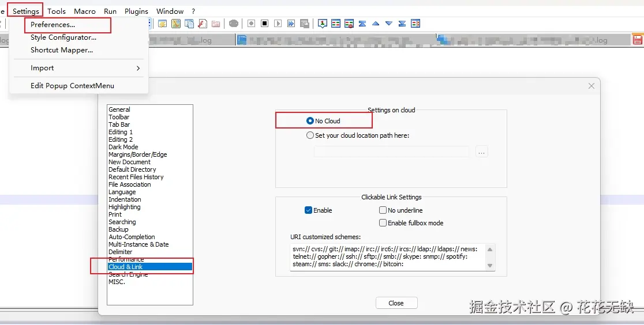Open the Function List toolbar icon
The width and height of the screenshot is (644, 325).
203,24
